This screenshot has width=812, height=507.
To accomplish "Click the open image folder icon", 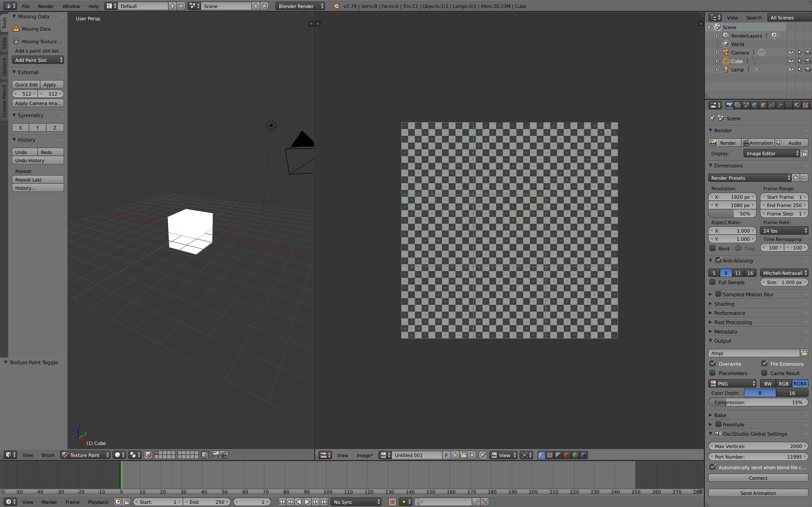I will point(463,455).
